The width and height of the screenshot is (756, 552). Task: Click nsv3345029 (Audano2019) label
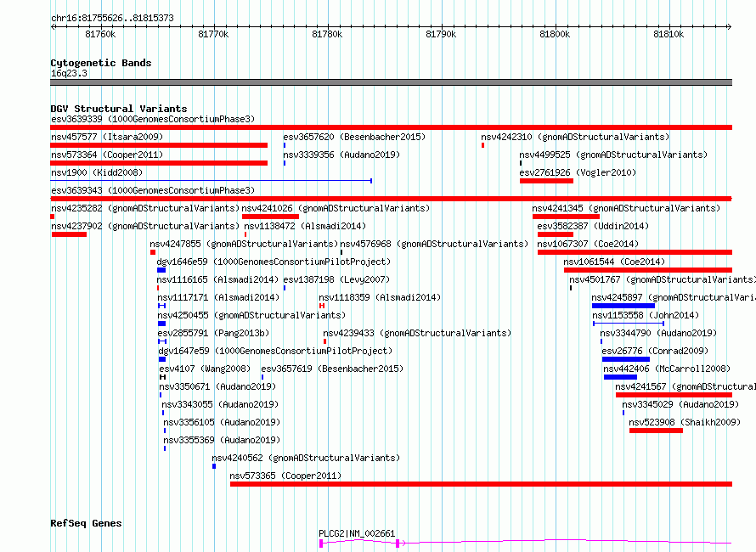(680, 404)
